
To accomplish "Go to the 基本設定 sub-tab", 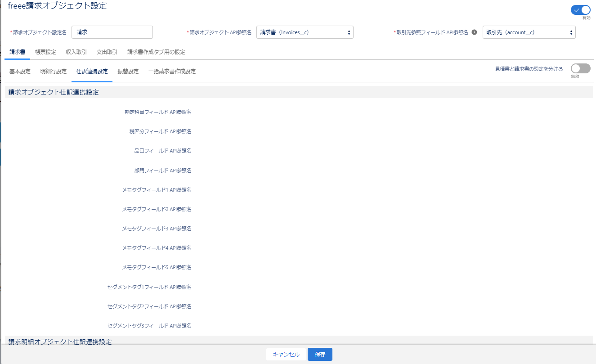I will click(20, 72).
